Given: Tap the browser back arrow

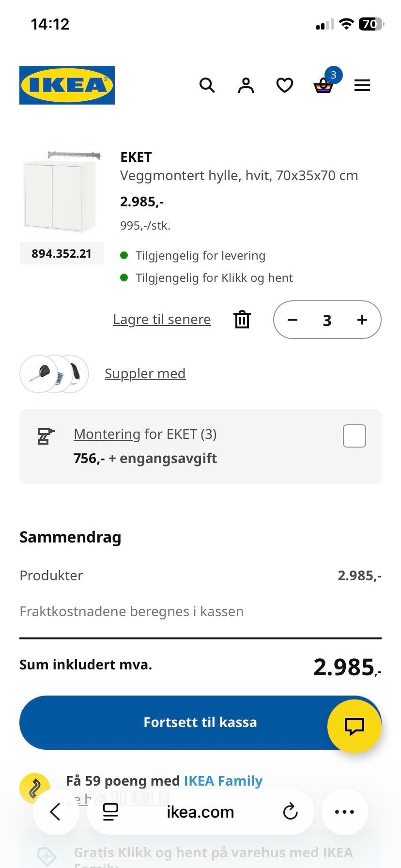Looking at the screenshot, I should click(x=56, y=812).
